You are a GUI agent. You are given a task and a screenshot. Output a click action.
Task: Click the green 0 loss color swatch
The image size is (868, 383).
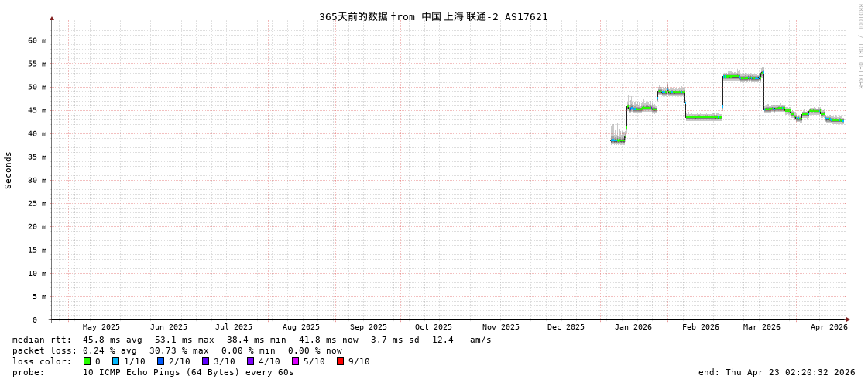tap(87, 361)
